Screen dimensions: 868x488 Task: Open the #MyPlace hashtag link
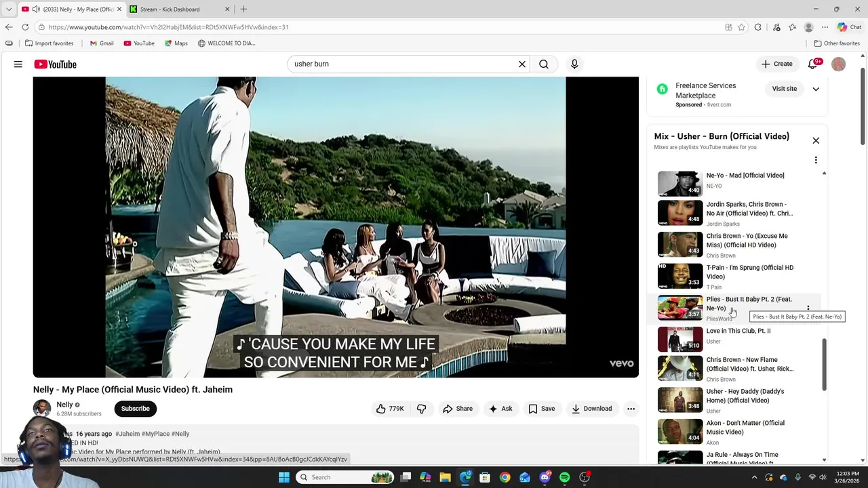click(156, 434)
